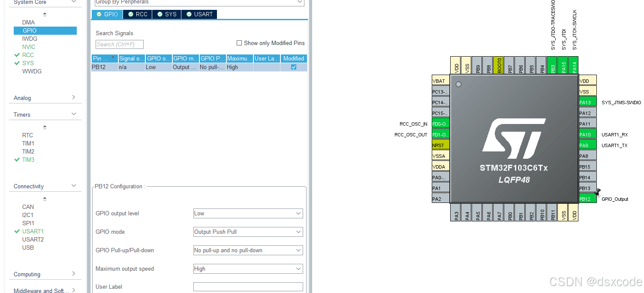Screen dimensions: 644x293
Task: Enable Show only Modified Pins checkbox
Action: click(239, 43)
